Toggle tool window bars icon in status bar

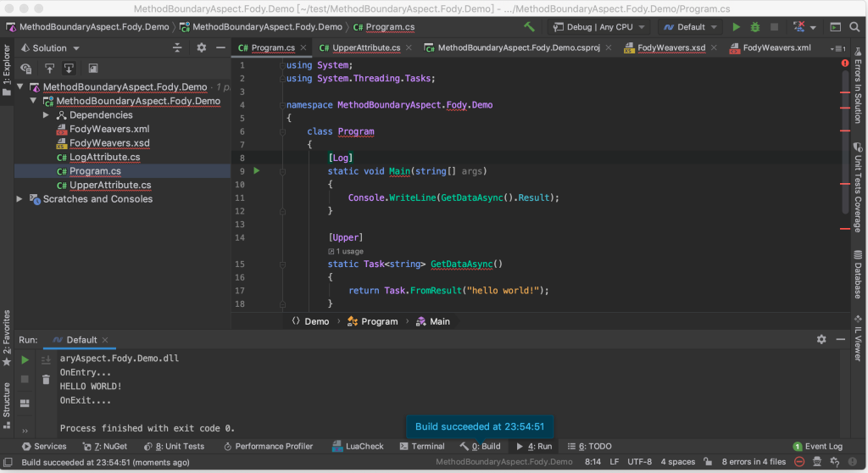click(x=8, y=462)
